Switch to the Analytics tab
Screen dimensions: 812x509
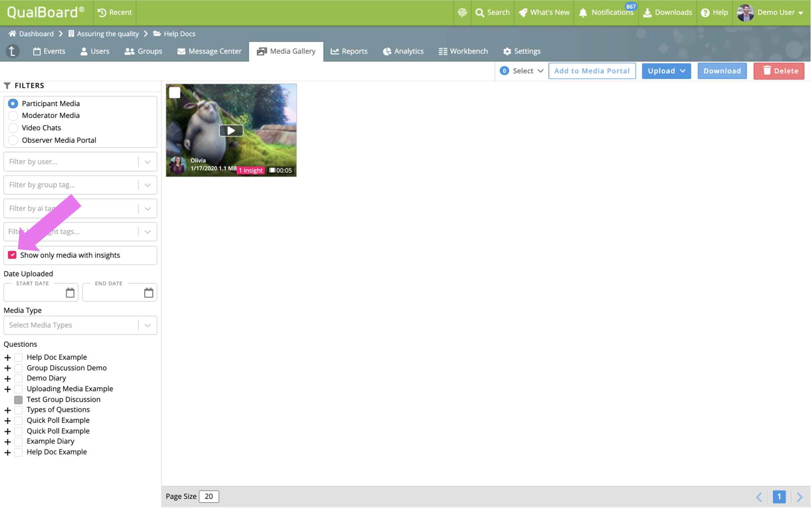click(x=403, y=51)
